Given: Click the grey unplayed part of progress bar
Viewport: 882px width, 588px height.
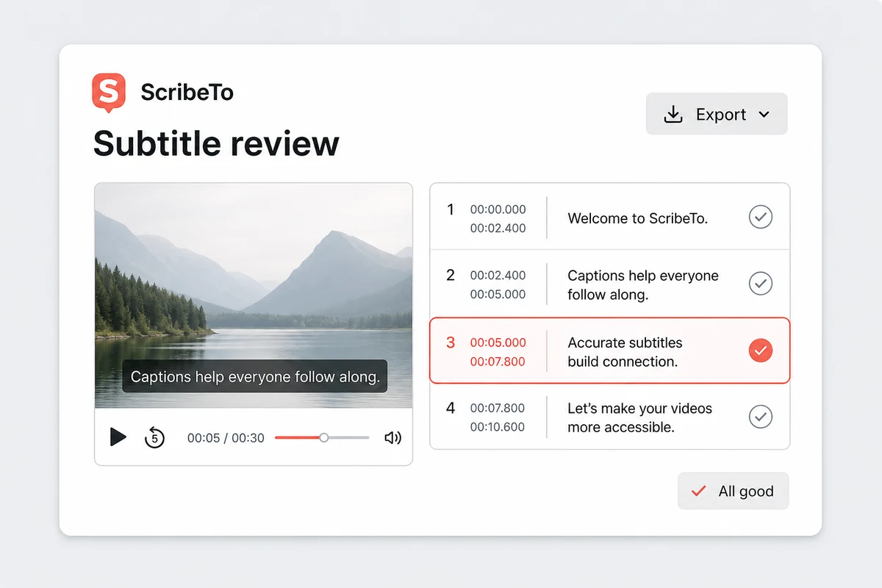Looking at the screenshot, I should point(348,437).
